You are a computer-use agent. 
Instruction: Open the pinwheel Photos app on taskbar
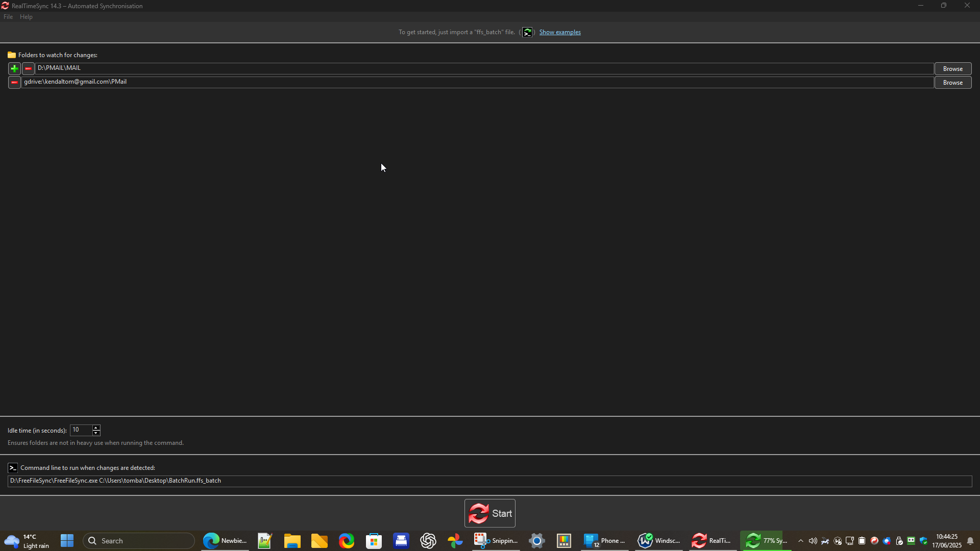(455, 541)
